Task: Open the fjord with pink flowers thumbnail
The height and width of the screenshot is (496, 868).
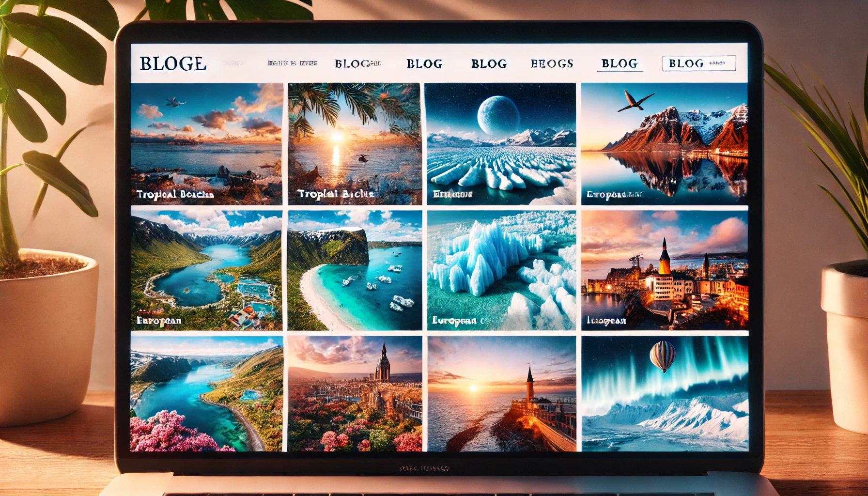Action: [x=206, y=394]
